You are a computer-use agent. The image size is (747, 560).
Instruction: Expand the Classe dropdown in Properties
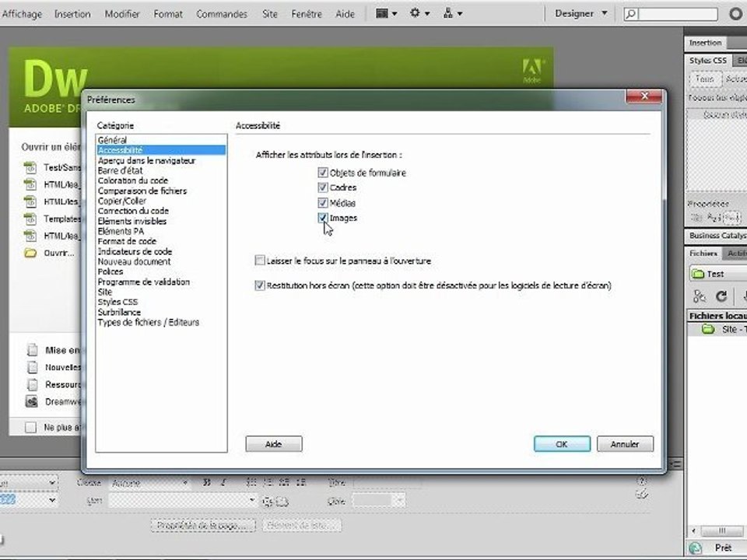click(x=185, y=483)
